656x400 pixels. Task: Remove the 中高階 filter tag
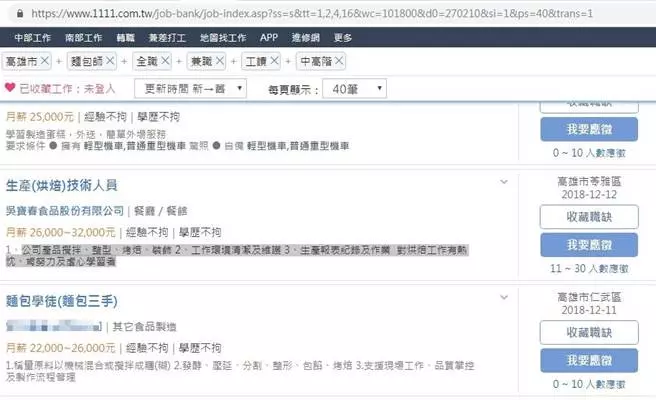(x=339, y=61)
